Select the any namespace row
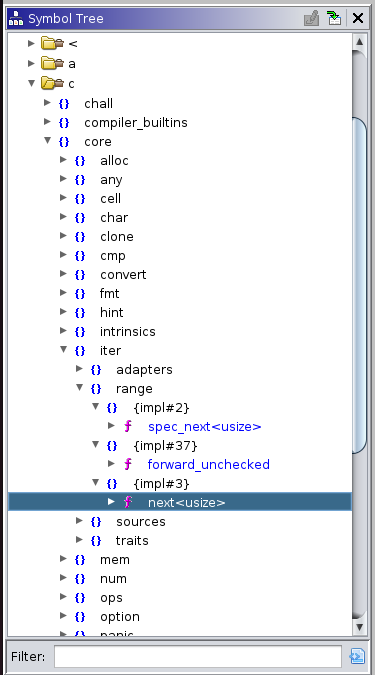The height and width of the screenshot is (675, 375). click(x=111, y=180)
